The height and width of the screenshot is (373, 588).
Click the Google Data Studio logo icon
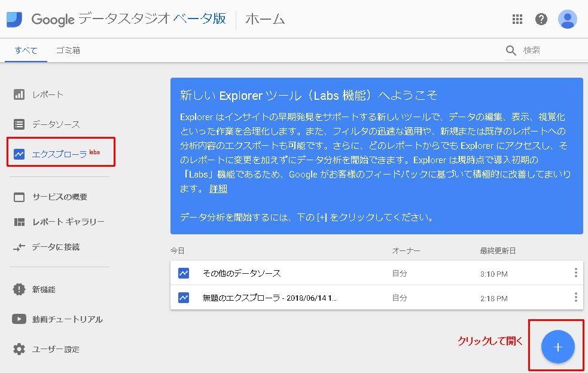(x=14, y=19)
